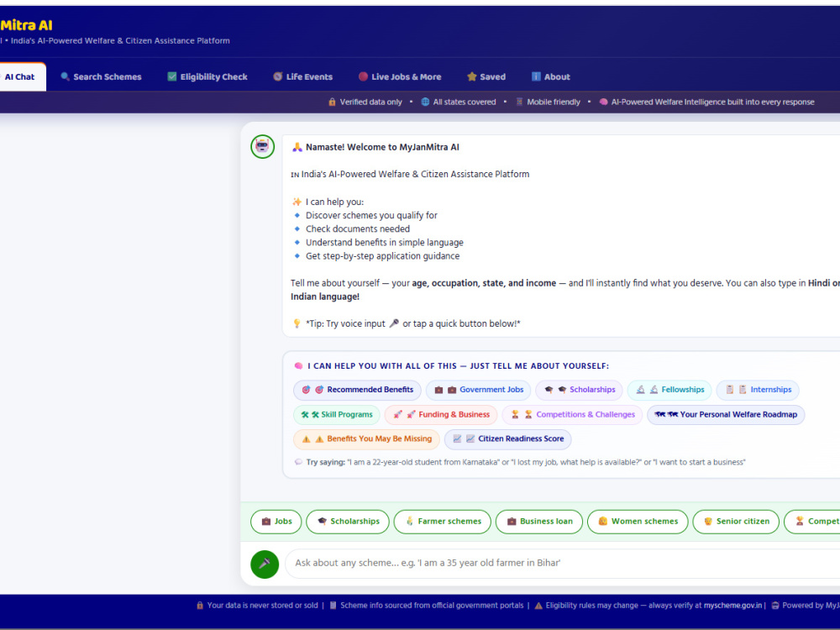
Task: Tap the green Scholarships quick button
Action: [x=348, y=522]
